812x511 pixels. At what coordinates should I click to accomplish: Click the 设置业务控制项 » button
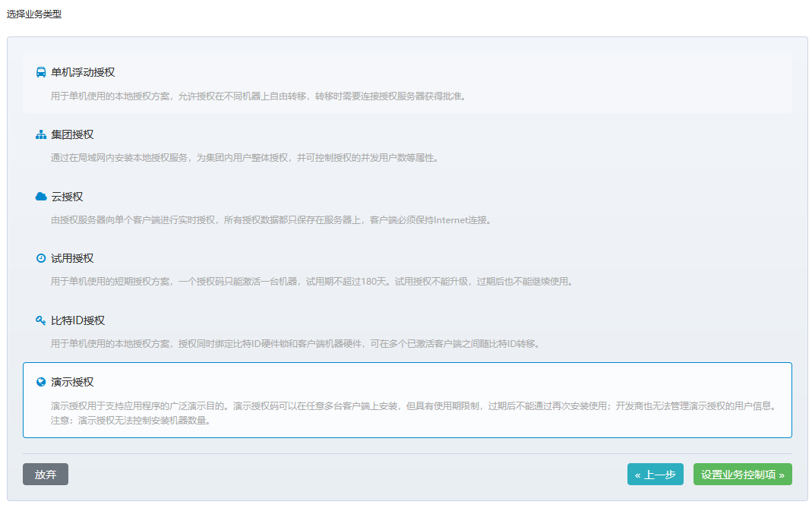(742, 474)
